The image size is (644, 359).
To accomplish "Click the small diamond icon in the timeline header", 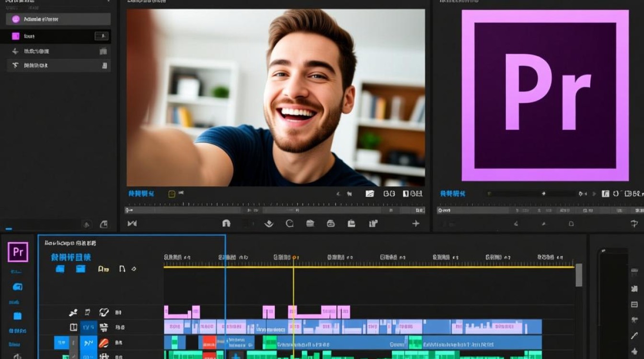I will 134,269.
